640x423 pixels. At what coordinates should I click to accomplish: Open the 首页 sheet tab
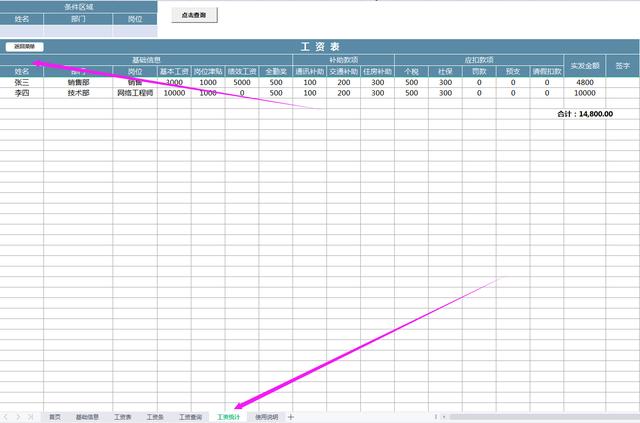[x=55, y=417]
